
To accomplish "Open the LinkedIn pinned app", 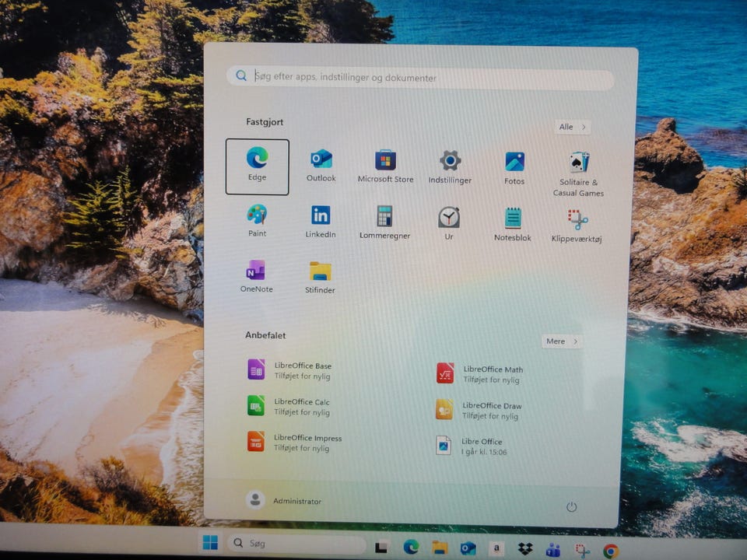I will (321, 221).
